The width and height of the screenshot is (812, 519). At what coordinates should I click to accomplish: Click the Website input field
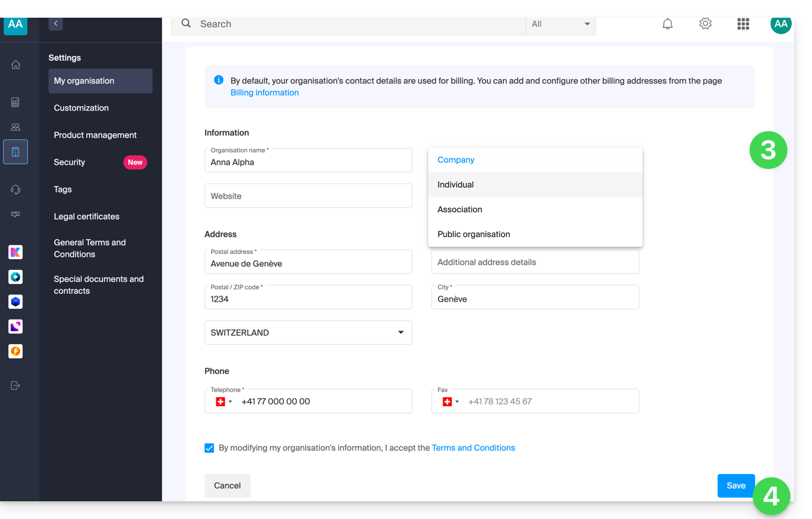click(308, 196)
